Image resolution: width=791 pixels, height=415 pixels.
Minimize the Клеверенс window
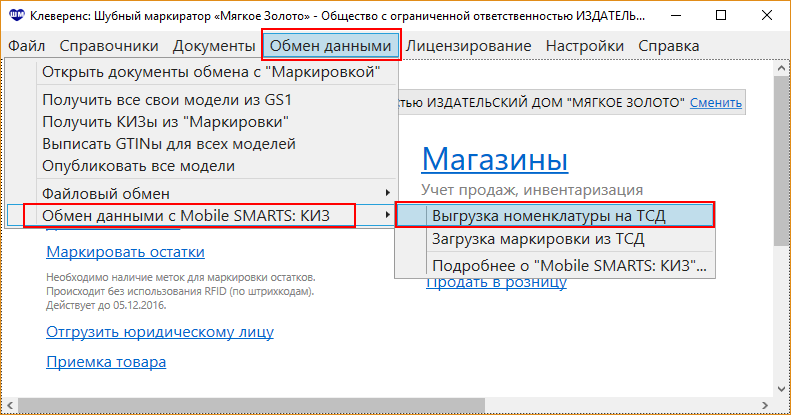point(675,16)
